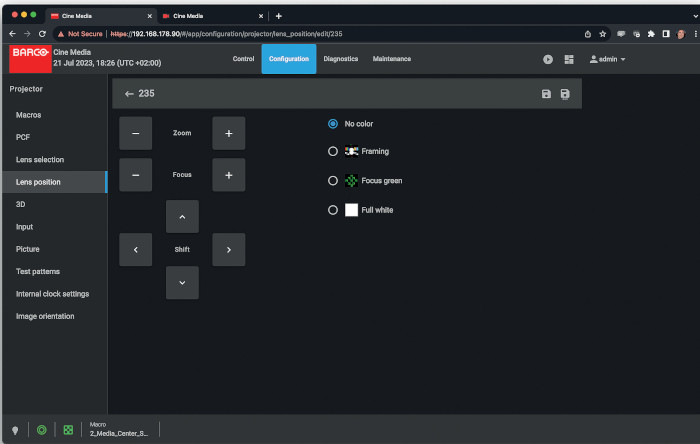The width and height of the screenshot is (700, 444).
Task: Open the Maintenance tab
Action: (392, 59)
